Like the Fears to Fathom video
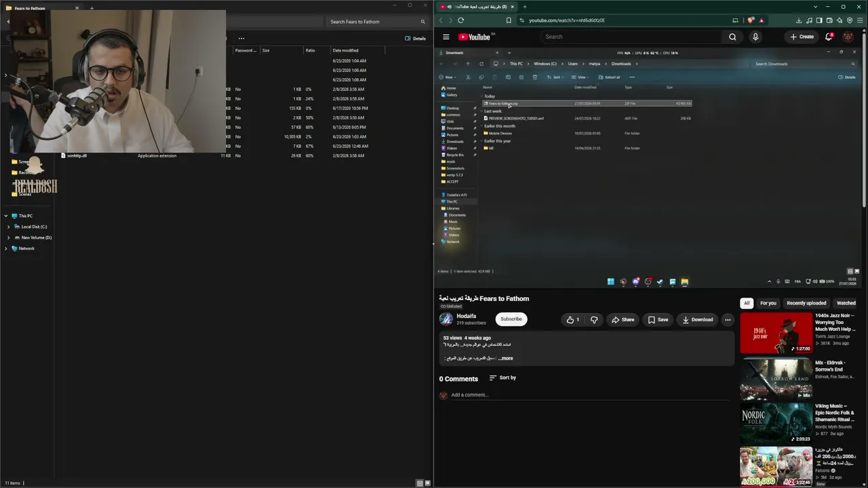This screenshot has width=868, height=488. click(x=573, y=320)
